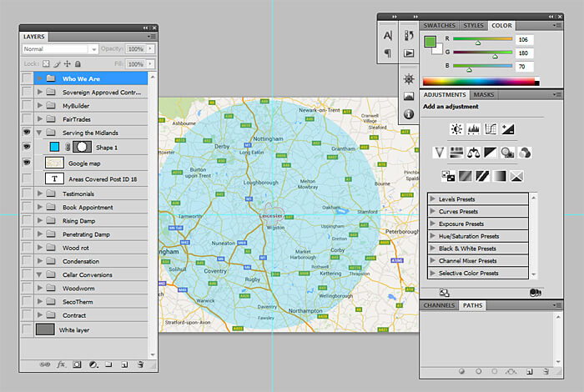Click the R value input field
584x392 pixels.
pyautogui.click(x=523, y=38)
